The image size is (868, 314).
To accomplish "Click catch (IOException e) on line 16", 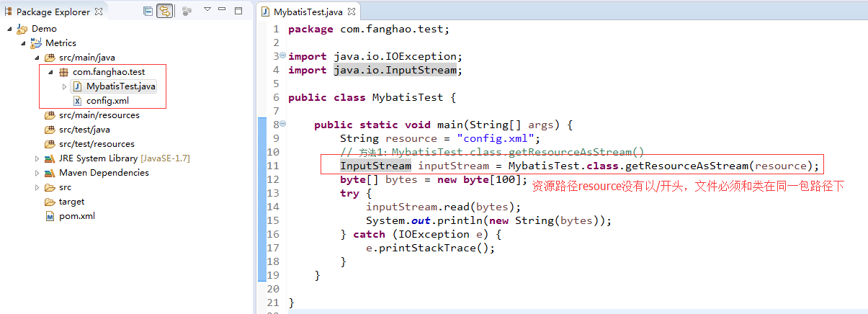I will 419,234.
